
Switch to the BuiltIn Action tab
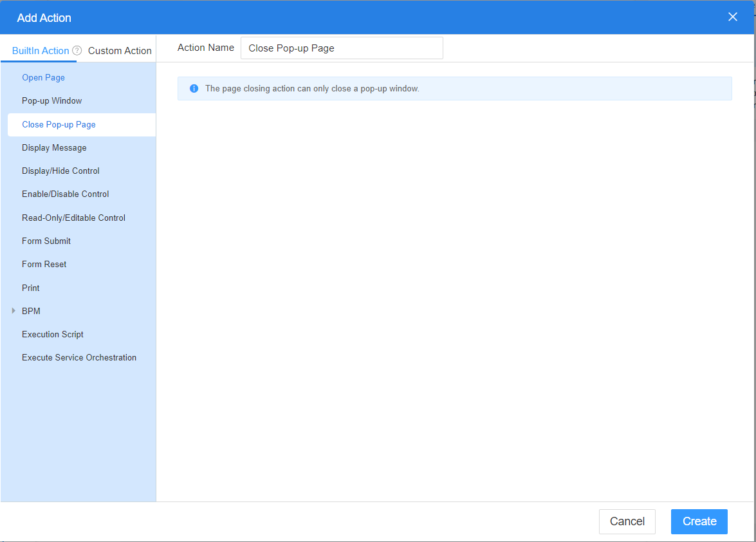pos(41,51)
